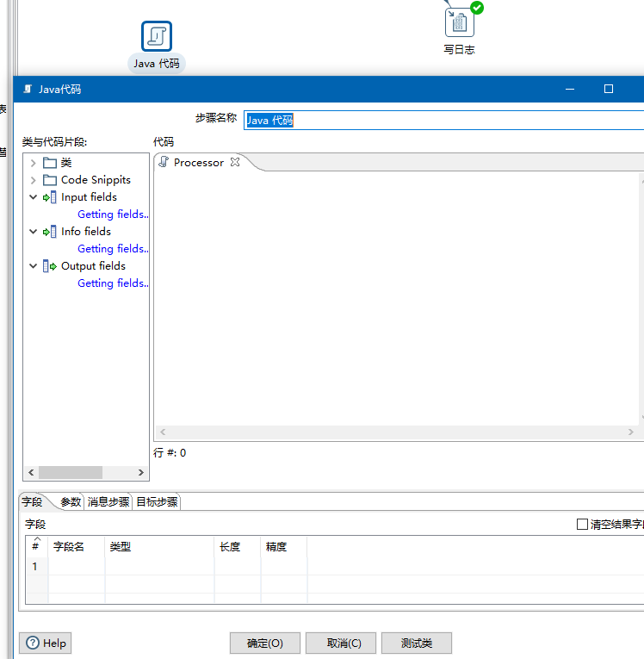Click Getting fields under Output fields

click(x=113, y=283)
